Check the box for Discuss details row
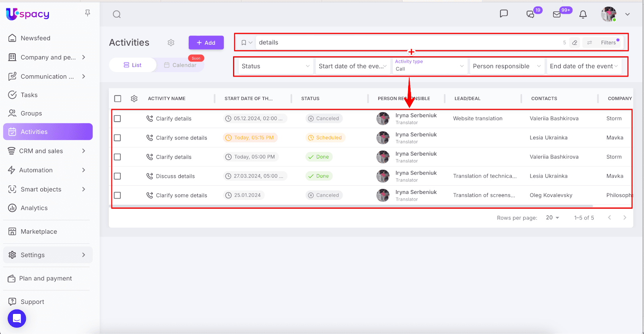Viewport: 644px width, 334px height. coord(118,176)
